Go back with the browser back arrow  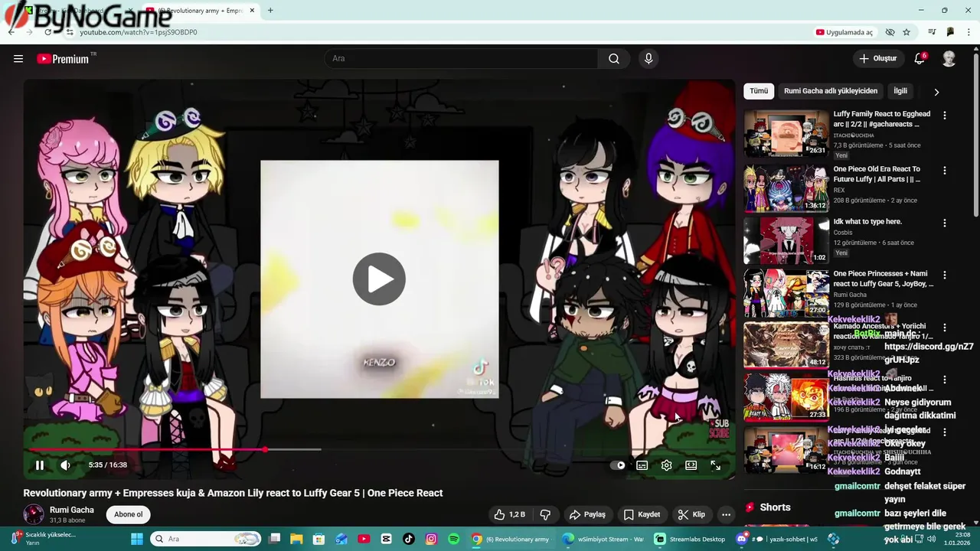(x=11, y=32)
